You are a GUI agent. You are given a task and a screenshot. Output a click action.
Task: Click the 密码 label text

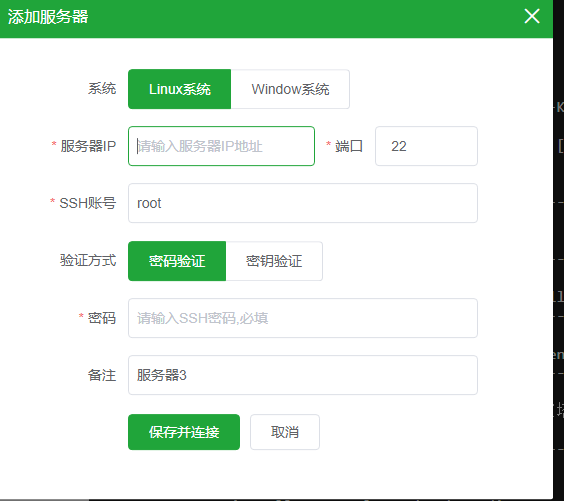click(102, 318)
